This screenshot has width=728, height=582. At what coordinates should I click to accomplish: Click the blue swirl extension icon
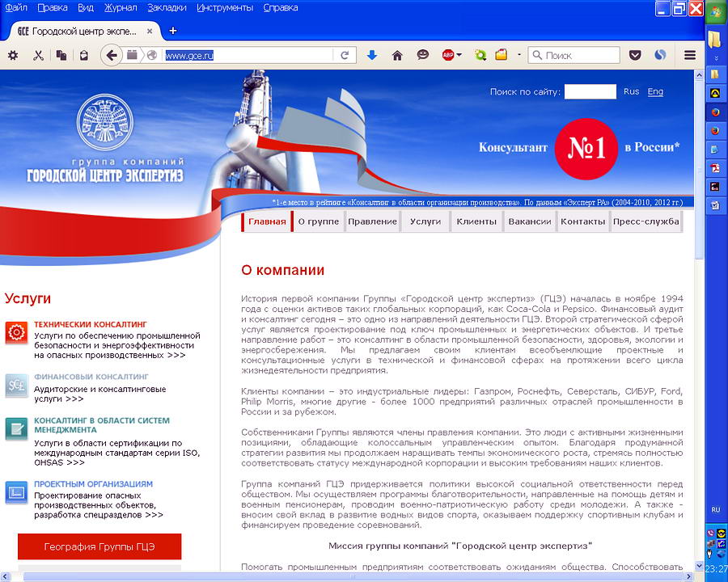[x=660, y=55]
